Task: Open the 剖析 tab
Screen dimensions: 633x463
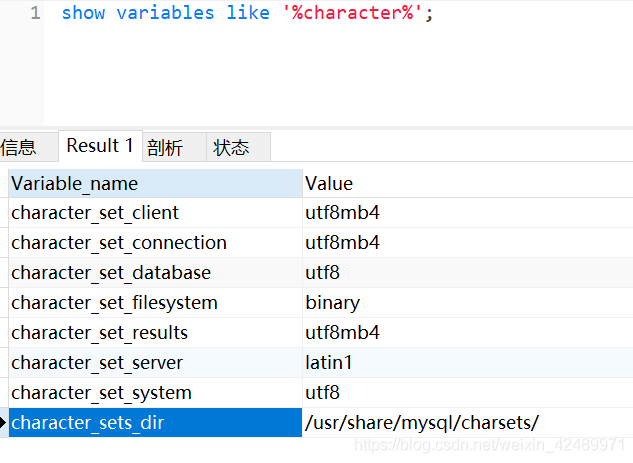Action: tap(174, 147)
